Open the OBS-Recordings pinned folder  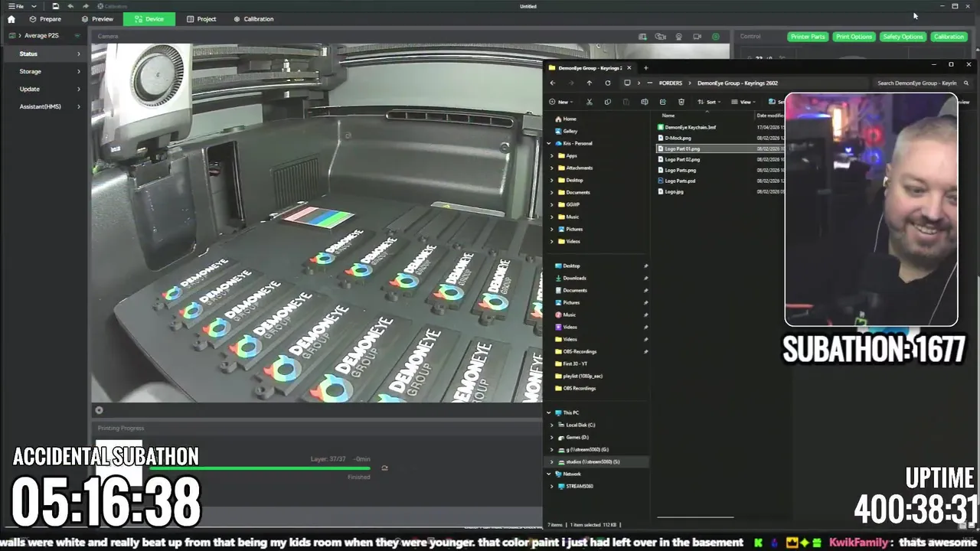[x=576, y=351]
